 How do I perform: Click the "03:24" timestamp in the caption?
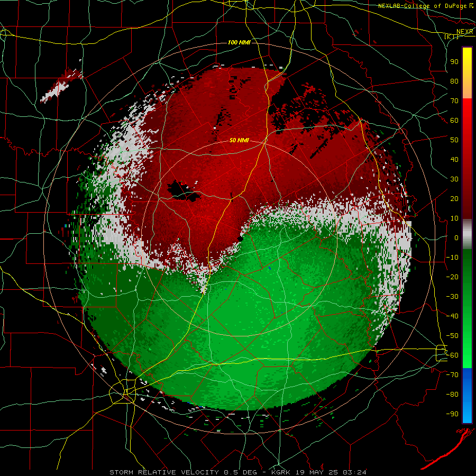tap(354, 472)
